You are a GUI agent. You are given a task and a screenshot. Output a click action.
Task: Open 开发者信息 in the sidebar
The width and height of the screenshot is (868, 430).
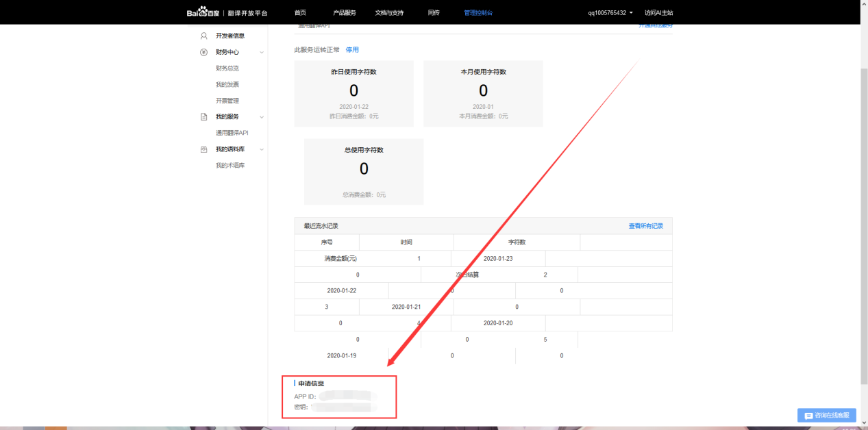coord(230,36)
